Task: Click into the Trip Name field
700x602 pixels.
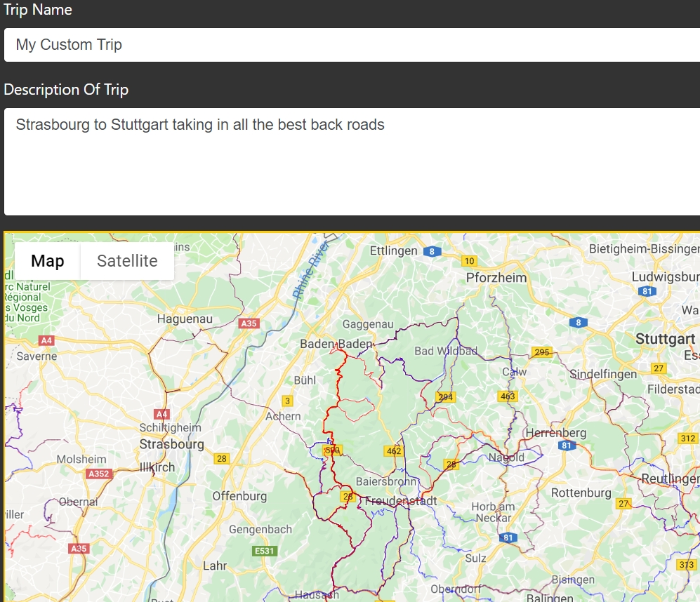Action: pos(351,45)
